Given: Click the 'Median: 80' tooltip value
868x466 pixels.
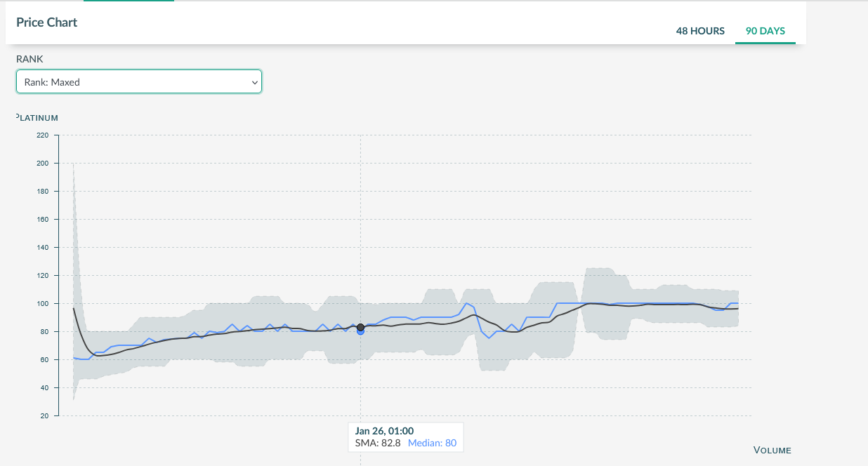Looking at the screenshot, I should (432, 443).
